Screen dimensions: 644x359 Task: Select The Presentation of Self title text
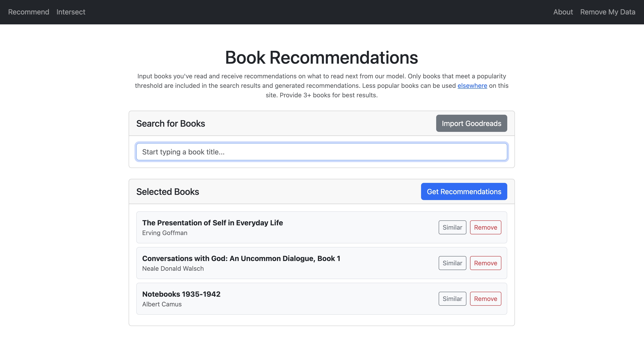[x=212, y=223]
